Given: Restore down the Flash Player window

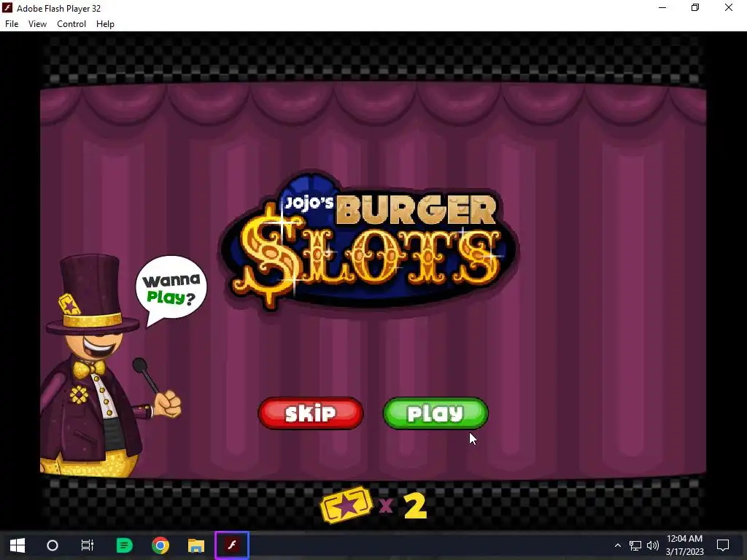Looking at the screenshot, I should point(695,7).
